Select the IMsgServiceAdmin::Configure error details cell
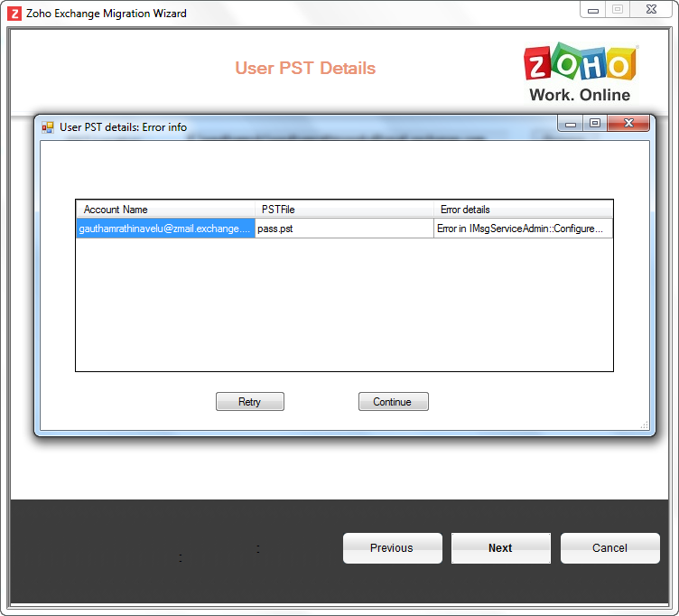679x616 pixels. point(523,229)
